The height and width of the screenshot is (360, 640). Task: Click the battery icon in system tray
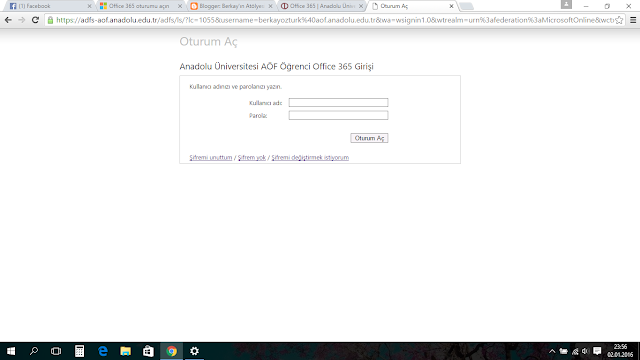click(x=563, y=351)
